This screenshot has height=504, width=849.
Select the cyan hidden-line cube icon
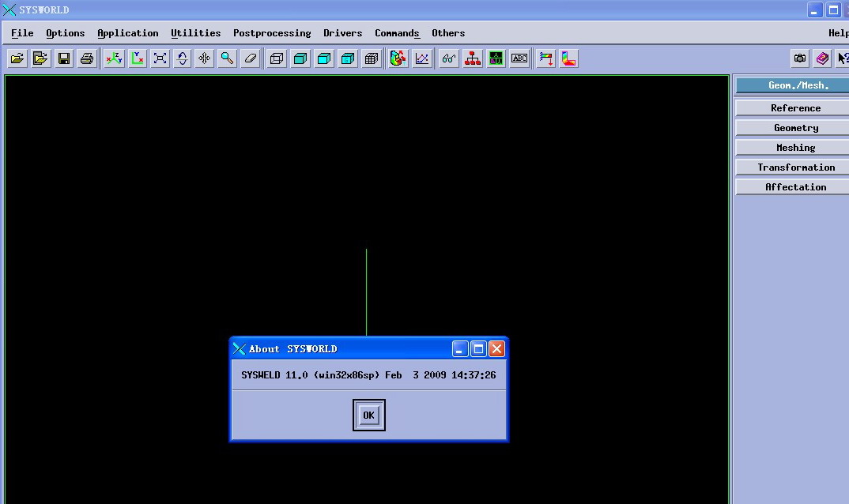tap(300, 58)
